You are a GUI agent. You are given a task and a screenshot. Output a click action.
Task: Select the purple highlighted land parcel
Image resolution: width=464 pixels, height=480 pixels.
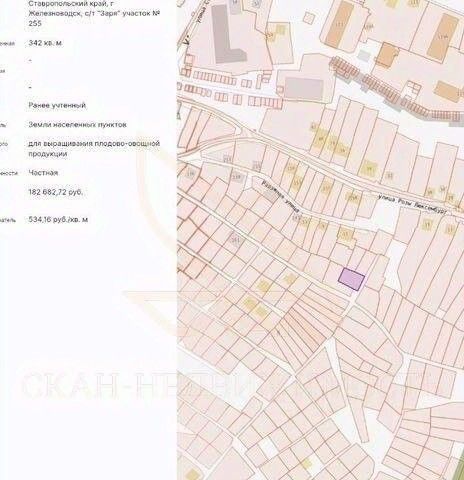tap(351, 279)
